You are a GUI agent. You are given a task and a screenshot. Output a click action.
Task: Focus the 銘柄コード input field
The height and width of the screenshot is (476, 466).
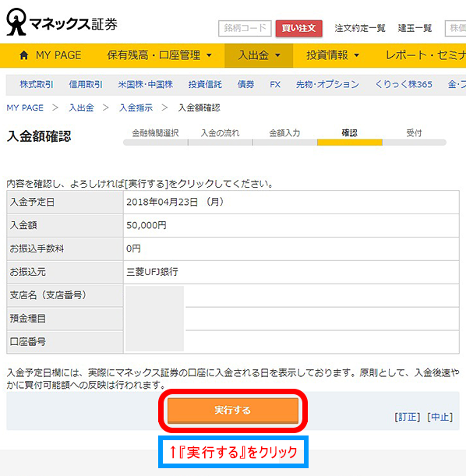tap(245, 28)
